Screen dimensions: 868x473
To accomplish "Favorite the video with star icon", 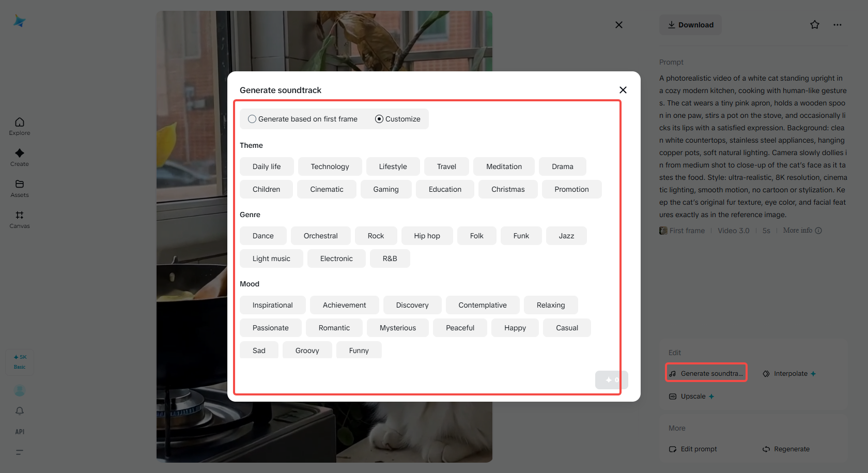I will pos(815,25).
